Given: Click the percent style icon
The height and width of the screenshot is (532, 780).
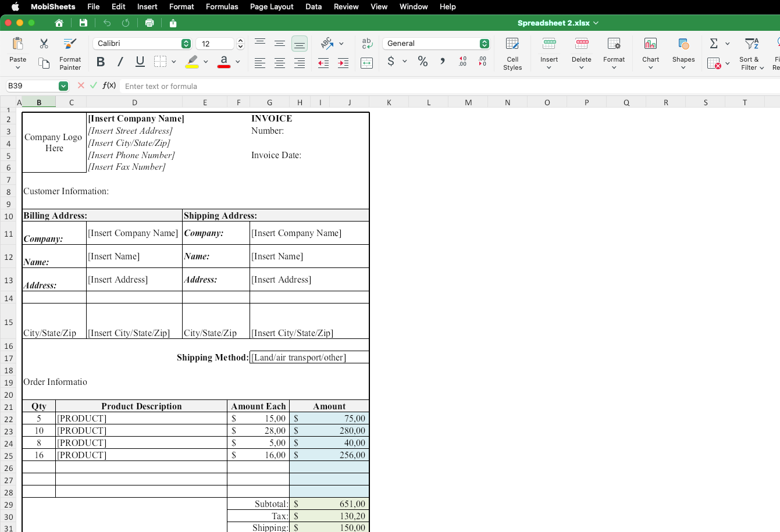Looking at the screenshot, I should [x=423, y=62].
